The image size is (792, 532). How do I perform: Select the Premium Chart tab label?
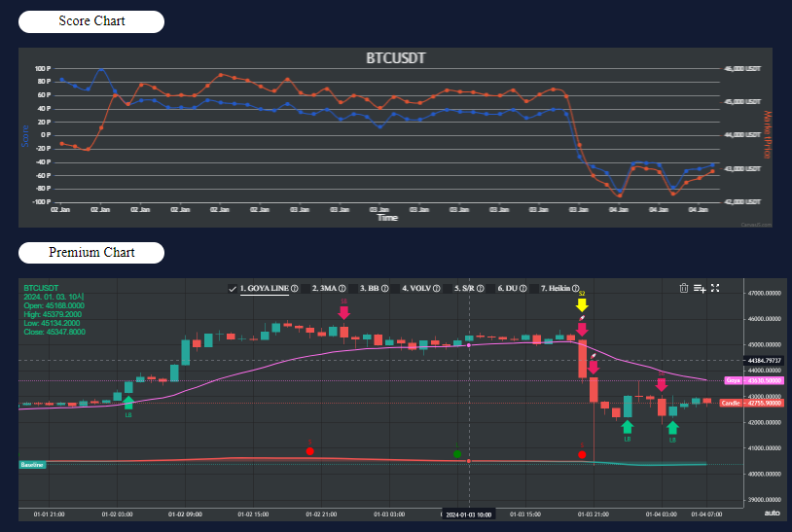coord(91,253)
